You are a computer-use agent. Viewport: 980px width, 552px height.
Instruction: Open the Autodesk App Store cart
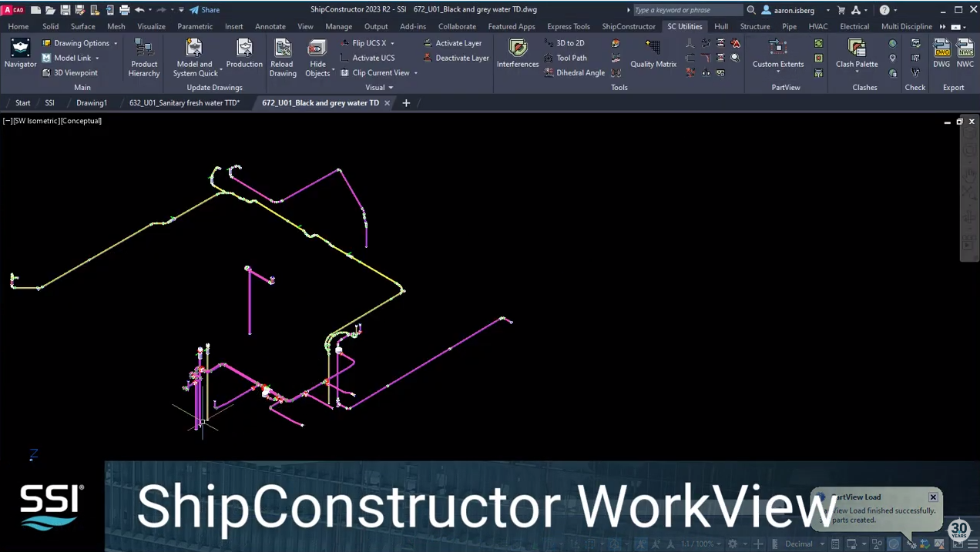(841, 10)
